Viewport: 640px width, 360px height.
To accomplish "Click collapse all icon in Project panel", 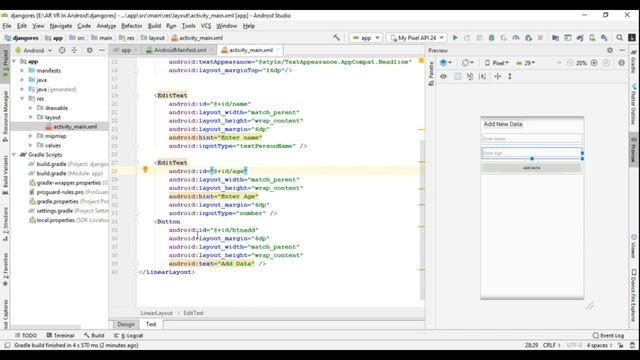I will (x=74, y=50).
